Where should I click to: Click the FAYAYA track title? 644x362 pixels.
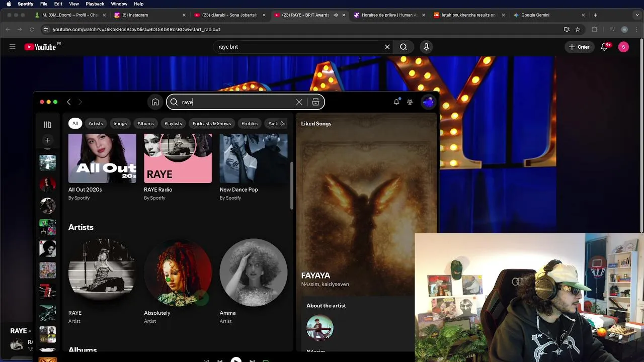315,276
